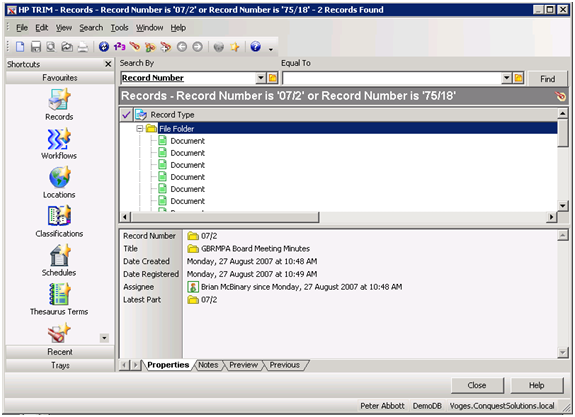Click the flashlight with person search icon
This screenshot has height=417, width=575.
click(x=150, y=47)
